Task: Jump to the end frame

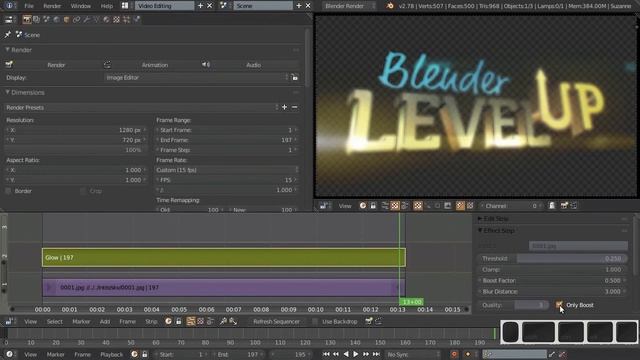Action: [376, 354]
